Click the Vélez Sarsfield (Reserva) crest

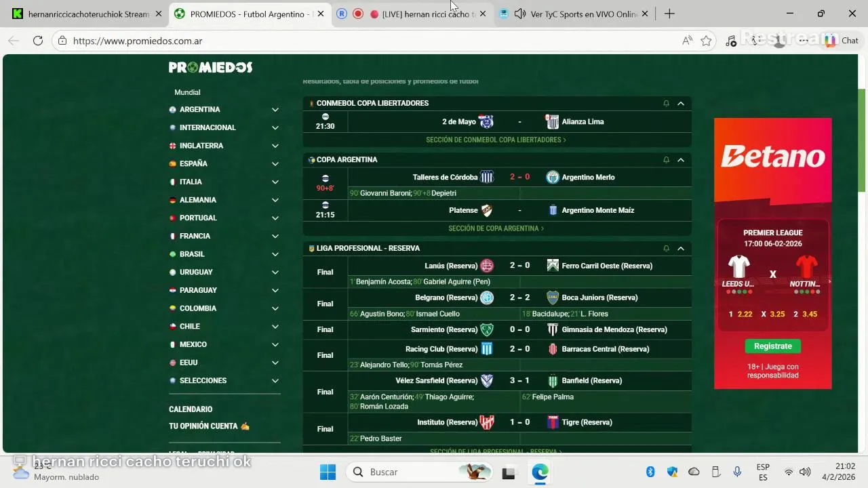click(x=487, y=381)
